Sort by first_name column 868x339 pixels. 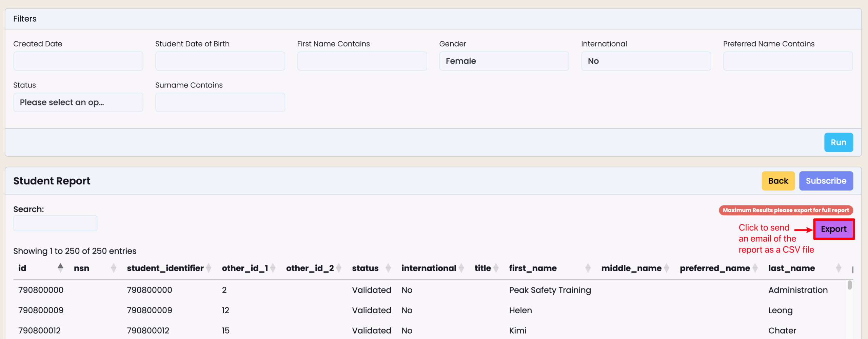click(x=533, y=268)
